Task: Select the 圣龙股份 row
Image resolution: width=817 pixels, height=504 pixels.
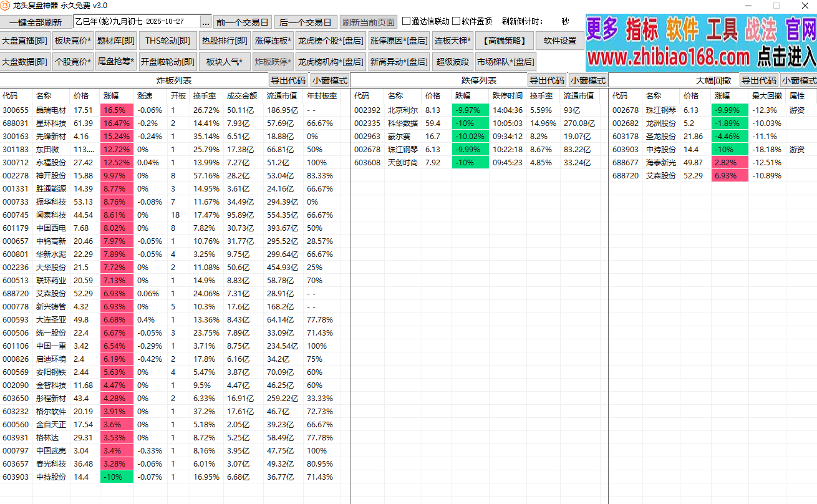Action: click(x=713, y=136)
